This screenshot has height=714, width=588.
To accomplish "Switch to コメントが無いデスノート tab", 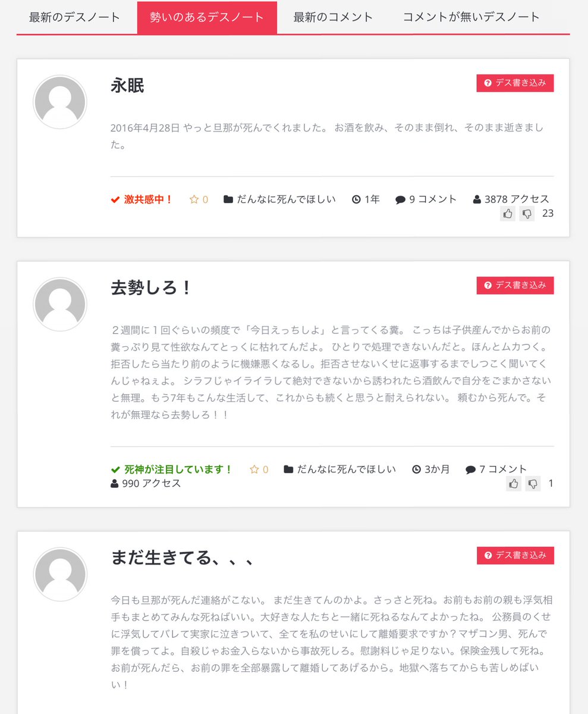I will click(x=471, y=17).
